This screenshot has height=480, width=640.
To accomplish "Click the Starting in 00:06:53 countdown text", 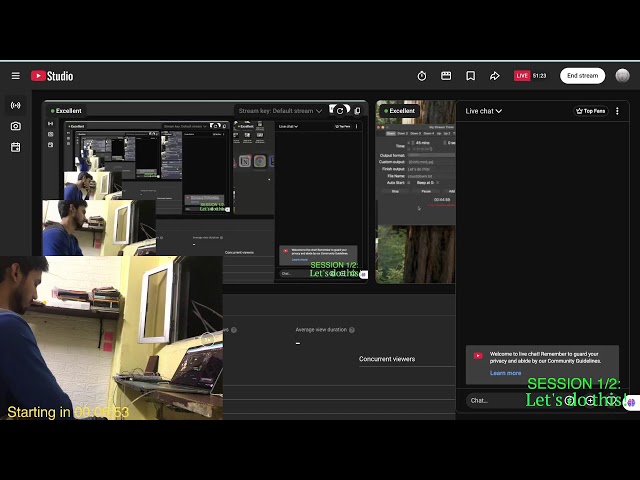I will [x=68, y=412].
